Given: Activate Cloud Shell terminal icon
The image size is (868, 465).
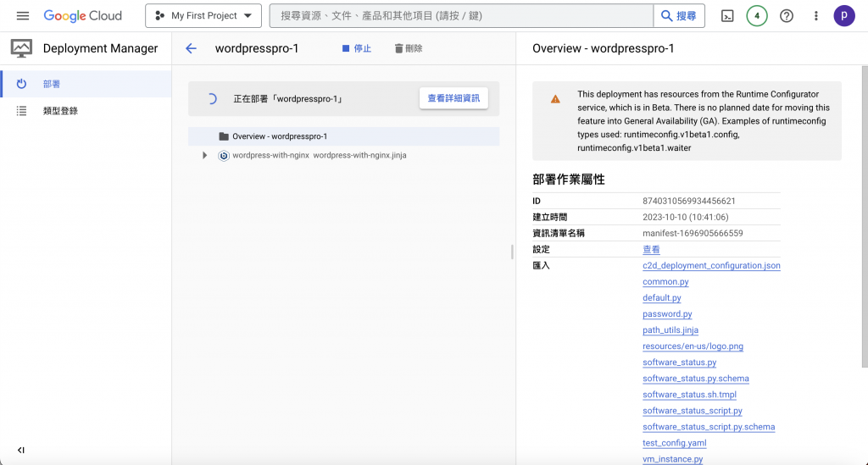Looking at the screenshot, I should 727,16.
